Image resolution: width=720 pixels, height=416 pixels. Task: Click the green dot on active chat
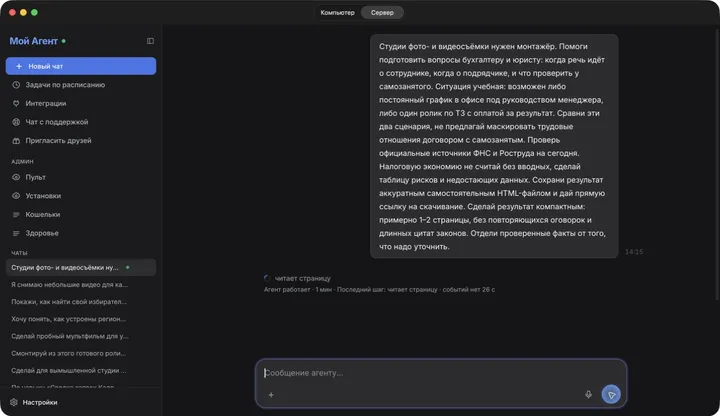[128, 267]
